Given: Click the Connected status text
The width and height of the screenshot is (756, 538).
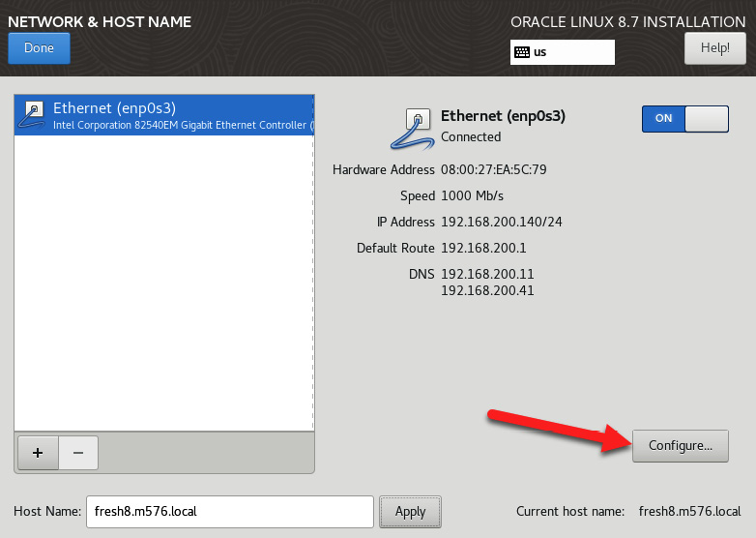Looking at the screenshot, I should [x=471, y=137].
